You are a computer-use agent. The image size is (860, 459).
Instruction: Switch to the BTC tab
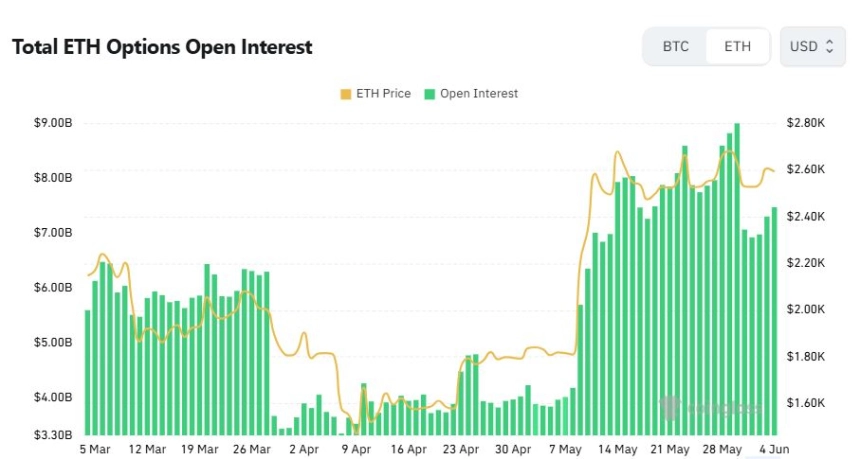[x=675, y=47]
